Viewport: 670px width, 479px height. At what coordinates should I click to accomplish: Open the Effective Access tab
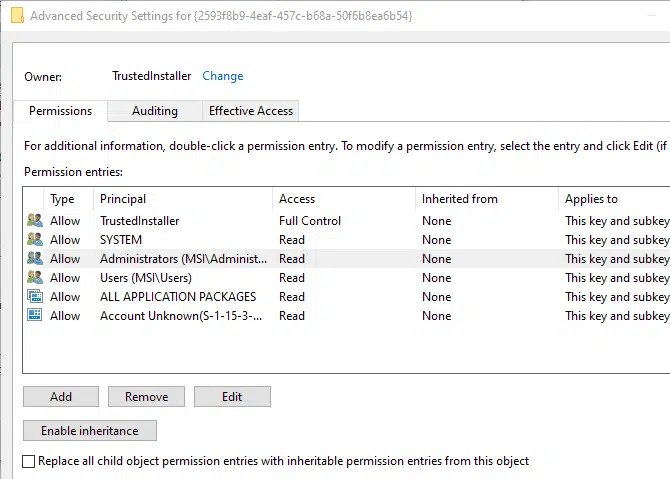(250, 111)
